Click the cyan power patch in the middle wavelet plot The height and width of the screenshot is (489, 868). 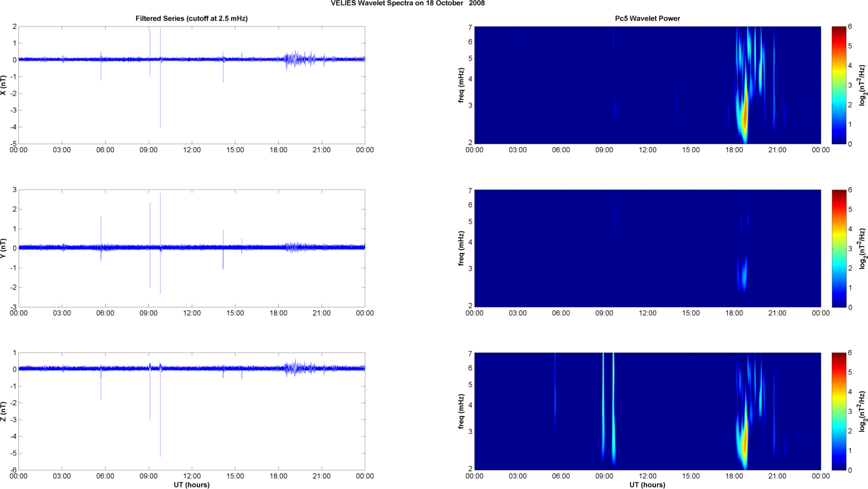click(743, 274)
